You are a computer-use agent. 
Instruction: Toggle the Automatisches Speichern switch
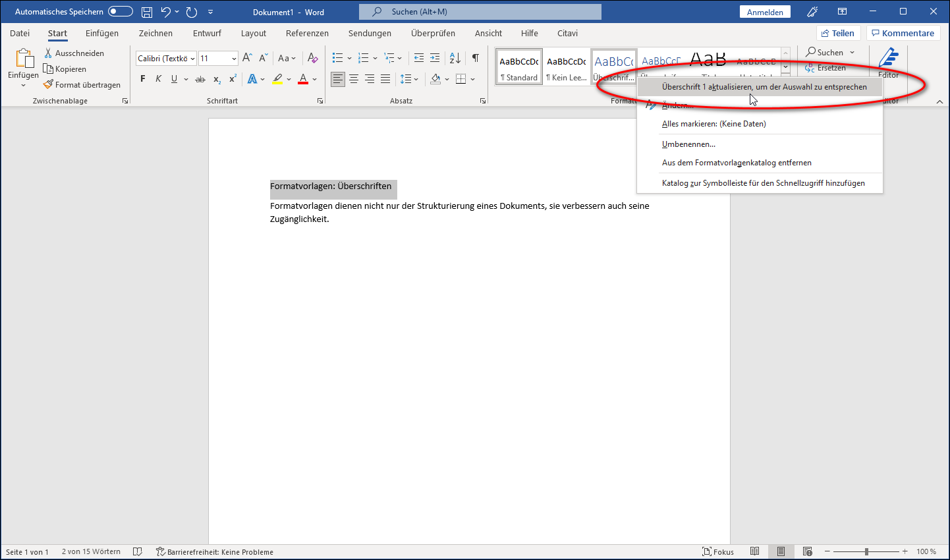121,12
